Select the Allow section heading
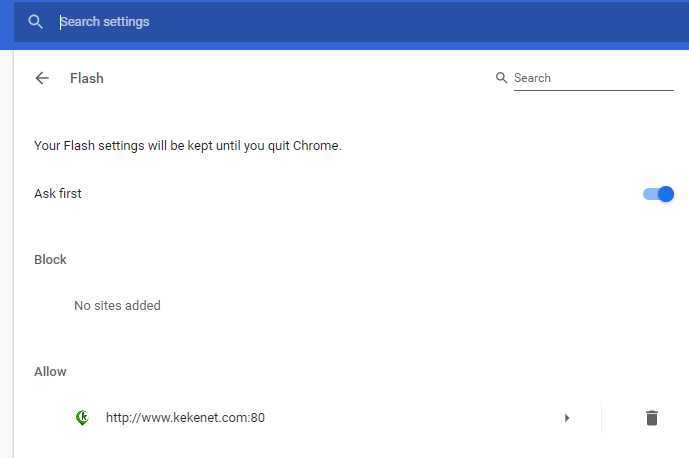This screenshot has height=458, width=689. (x=51, y=371)
